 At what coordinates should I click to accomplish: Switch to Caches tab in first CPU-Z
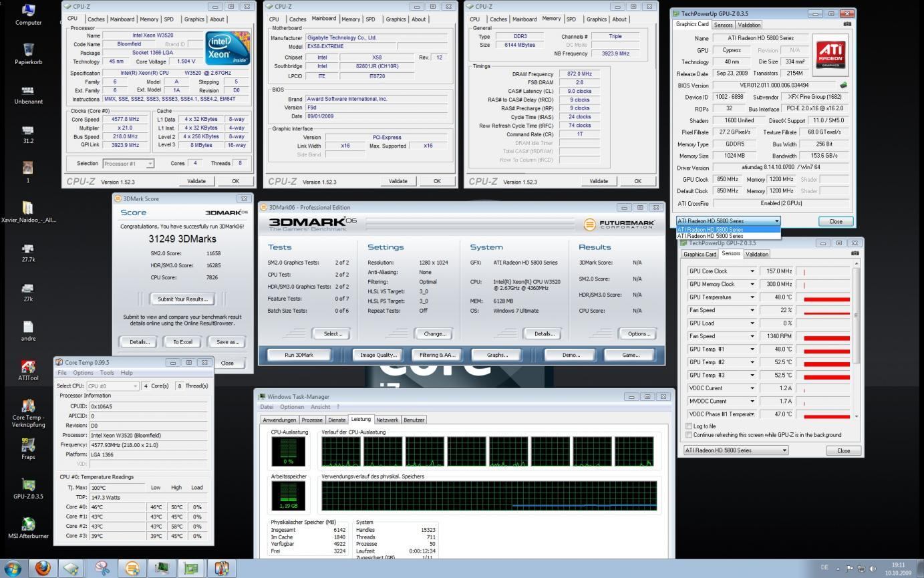point(96,19)
